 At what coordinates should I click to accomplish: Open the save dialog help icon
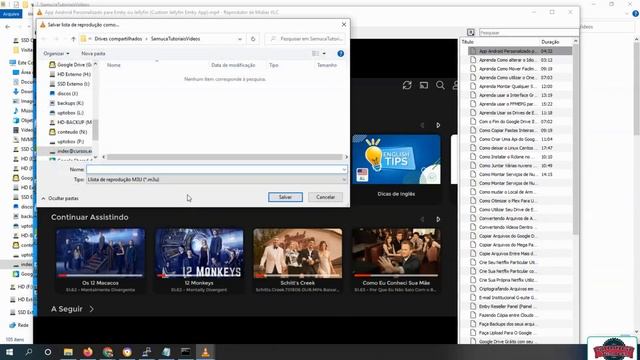[341, 53]
